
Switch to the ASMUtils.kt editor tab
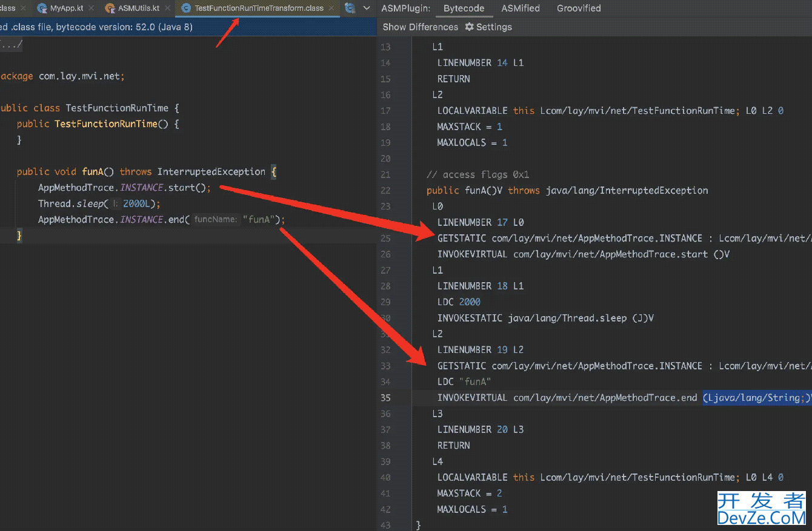(139, 8)
